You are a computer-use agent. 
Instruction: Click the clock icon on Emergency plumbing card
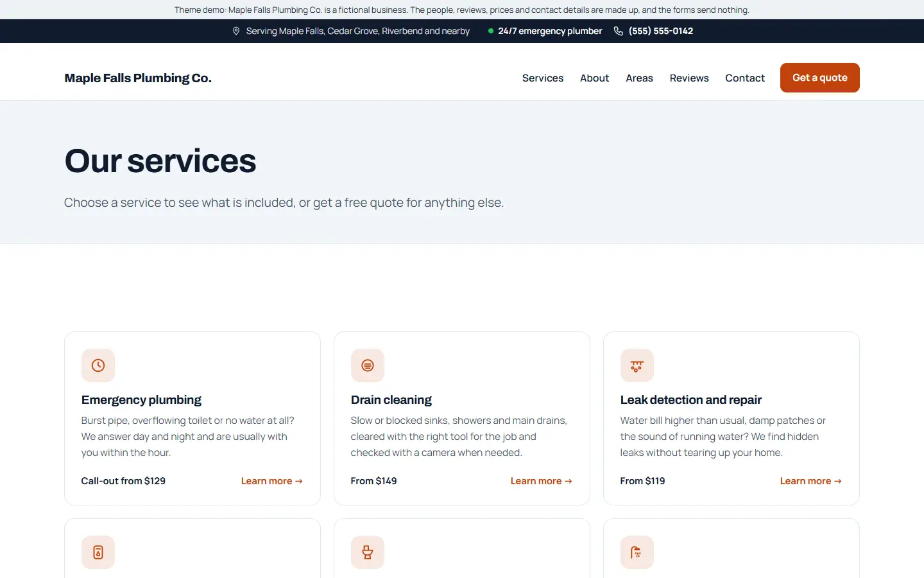[98, 365]
